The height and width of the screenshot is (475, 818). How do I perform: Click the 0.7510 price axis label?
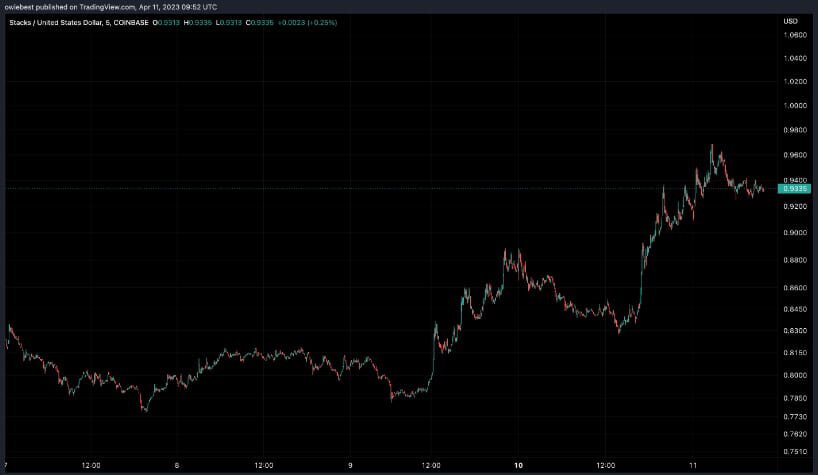coord(795,452)
